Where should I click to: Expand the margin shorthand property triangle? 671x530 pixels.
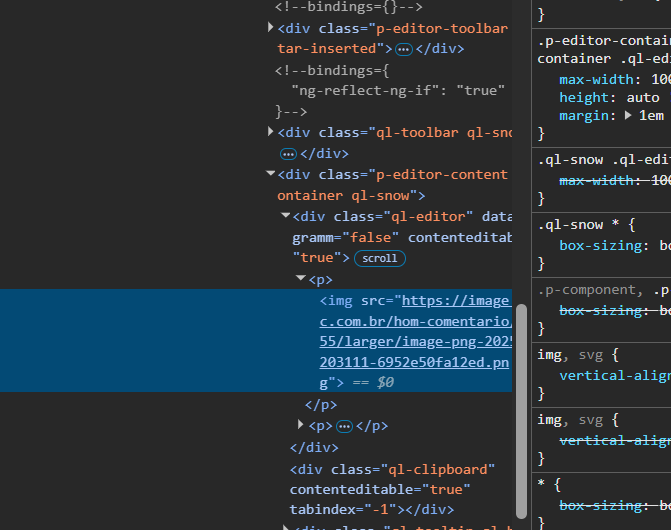coord(628,116)
